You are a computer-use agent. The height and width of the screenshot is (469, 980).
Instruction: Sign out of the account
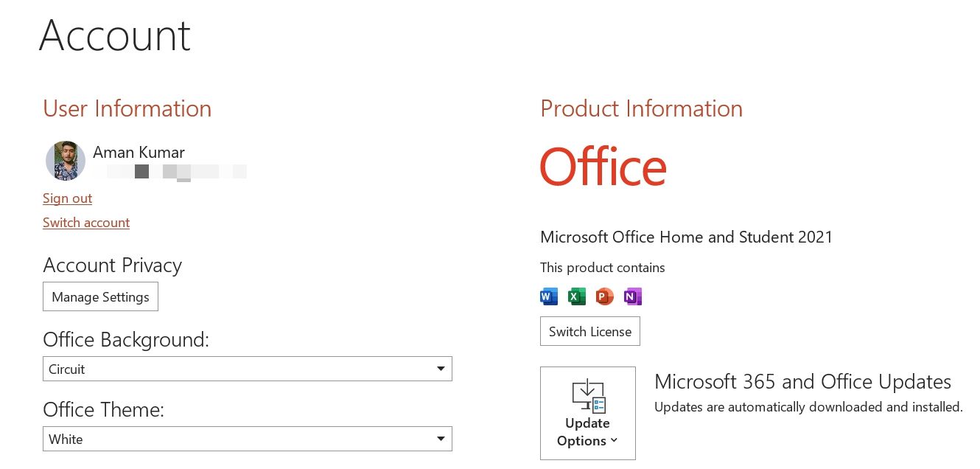[x=67, y=198]
